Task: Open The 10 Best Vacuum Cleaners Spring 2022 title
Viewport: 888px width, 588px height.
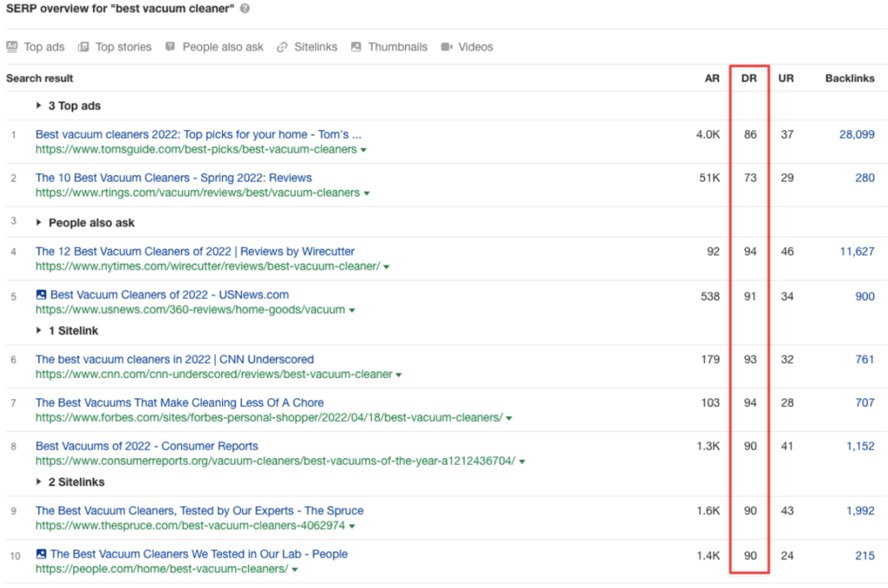Action: (x=173, y=178)
